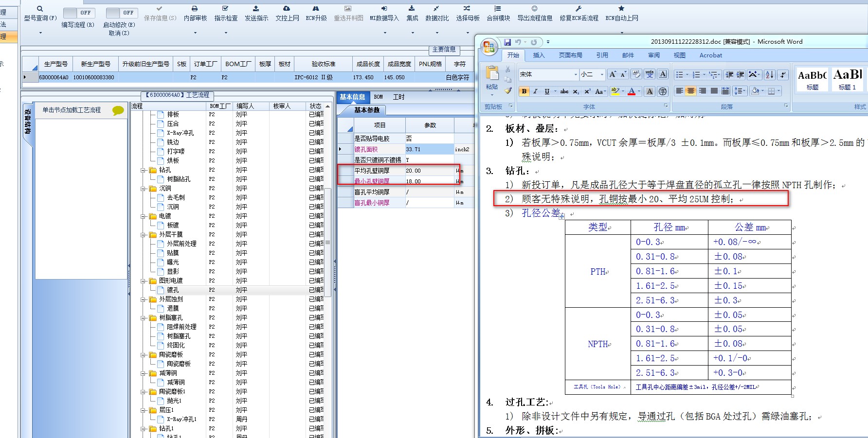Collapse 钻孔 folder in process tree

(144, 170)
